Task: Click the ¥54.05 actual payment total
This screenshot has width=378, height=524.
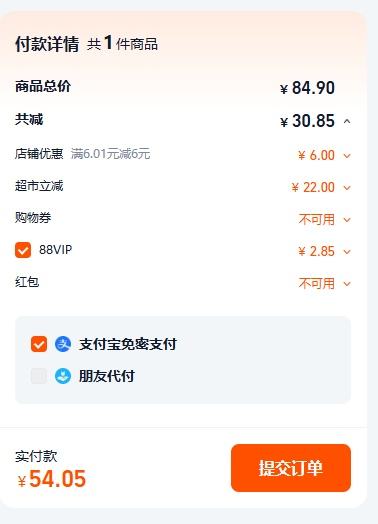Action: pyautogui.click(x=52, y=479)
